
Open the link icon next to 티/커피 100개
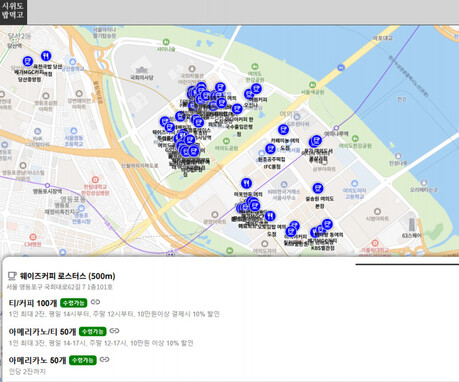(x=95, y=302)
